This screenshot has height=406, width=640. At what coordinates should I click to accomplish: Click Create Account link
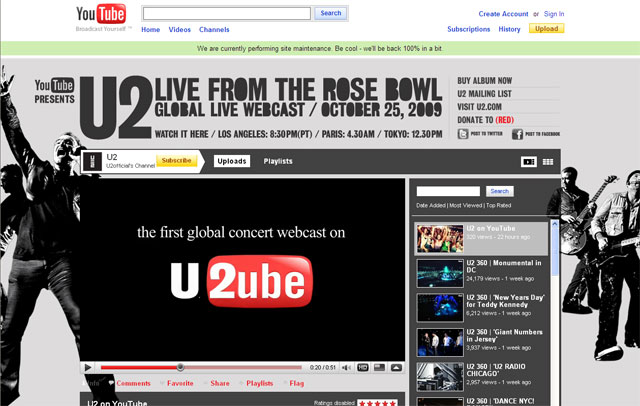point(503,14)
